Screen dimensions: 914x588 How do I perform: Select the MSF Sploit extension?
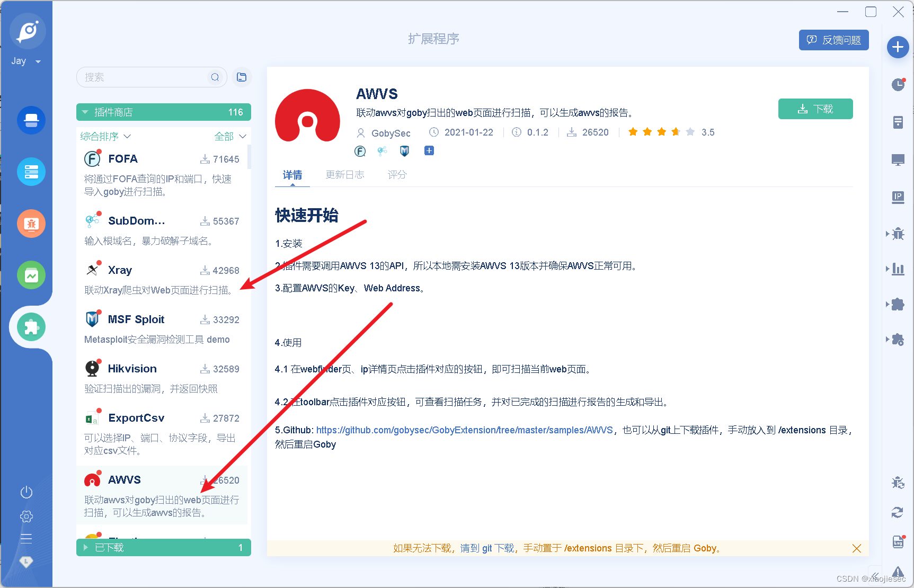click(162, 328)
